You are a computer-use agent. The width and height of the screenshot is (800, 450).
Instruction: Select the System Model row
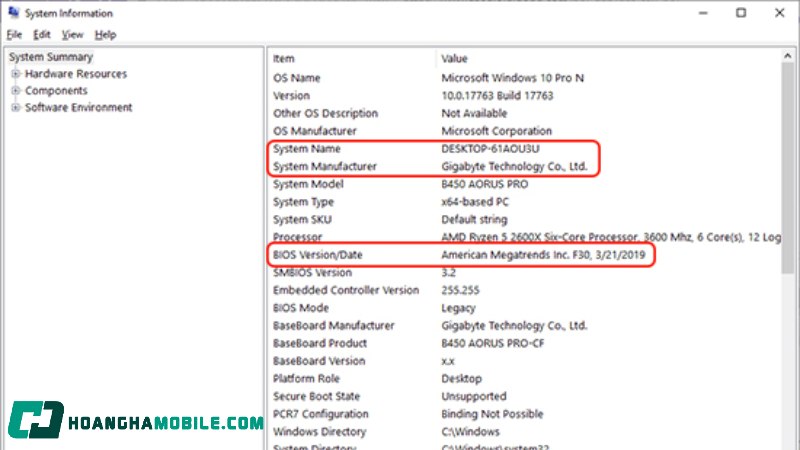[x=524, y=184]
